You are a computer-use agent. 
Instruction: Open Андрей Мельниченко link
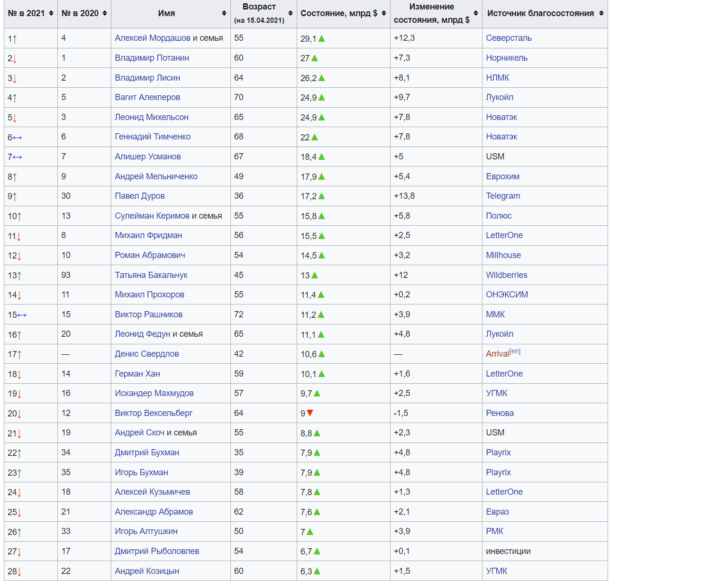point(156,176)
